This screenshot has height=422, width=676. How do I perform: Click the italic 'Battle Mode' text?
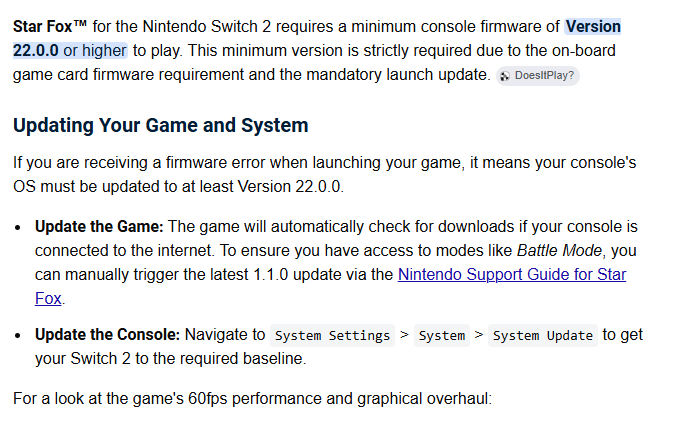point(559,251)
